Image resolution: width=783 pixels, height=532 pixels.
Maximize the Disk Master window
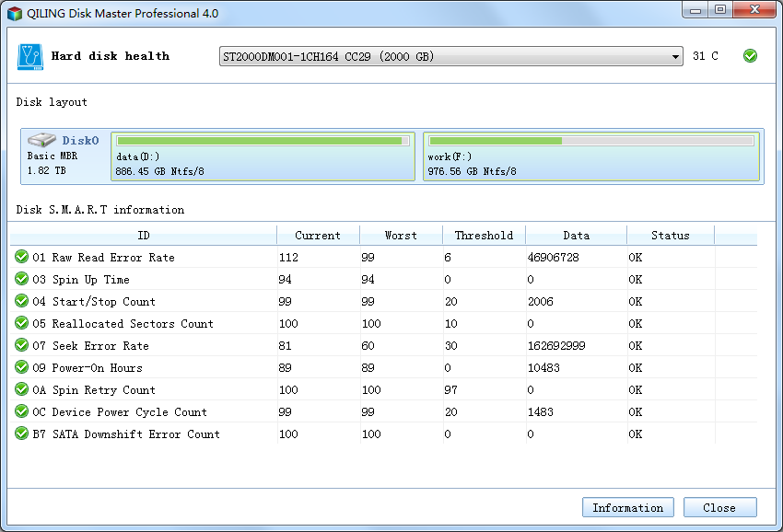coord(720,10)
